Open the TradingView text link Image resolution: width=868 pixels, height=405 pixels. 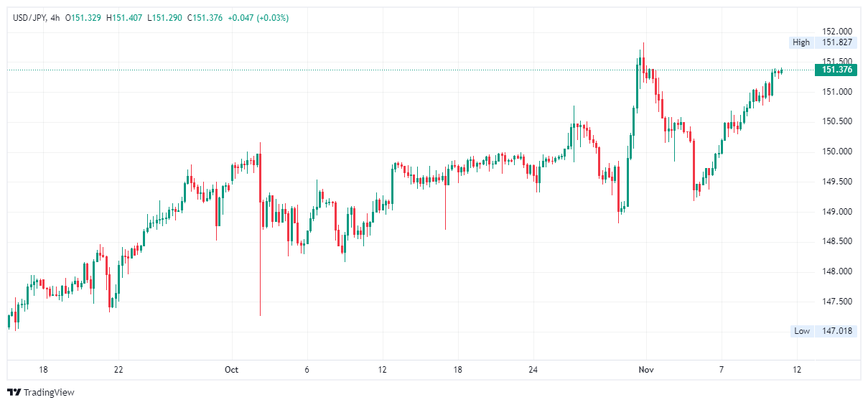(x=49, y=392)
